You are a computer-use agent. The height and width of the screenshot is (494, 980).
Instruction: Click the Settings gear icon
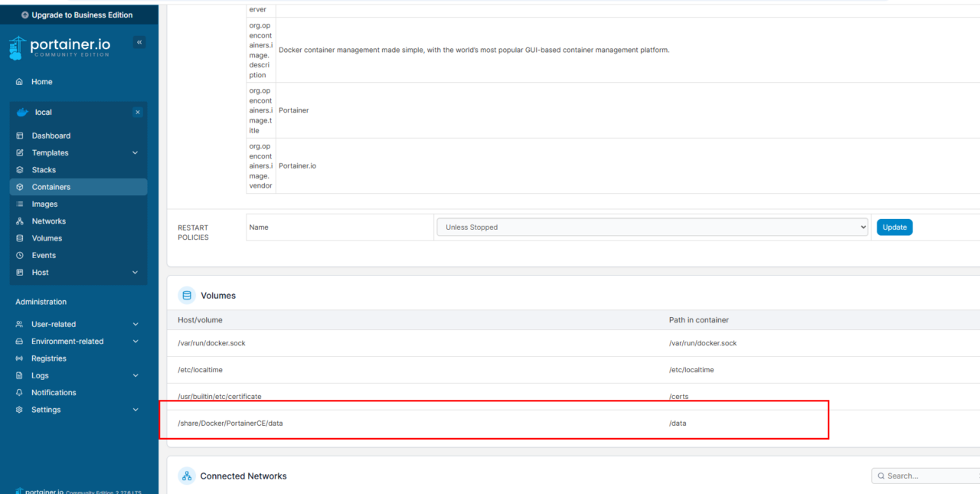pos(20,410)
